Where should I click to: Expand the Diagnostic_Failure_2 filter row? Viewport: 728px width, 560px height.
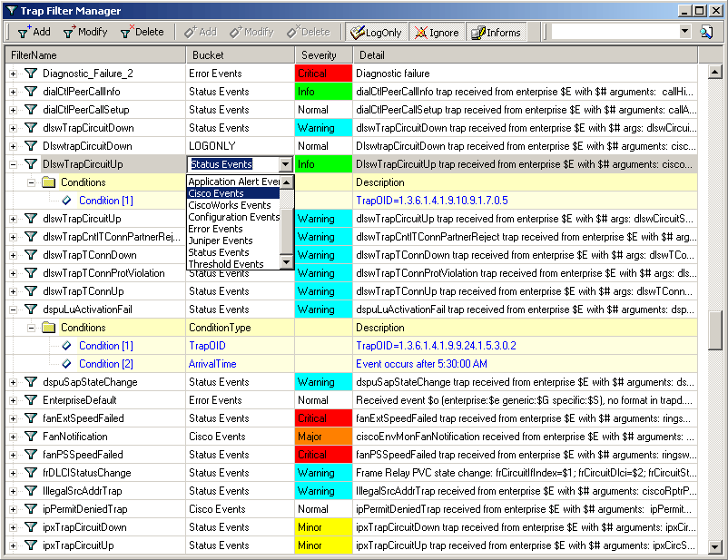point(13,74)
